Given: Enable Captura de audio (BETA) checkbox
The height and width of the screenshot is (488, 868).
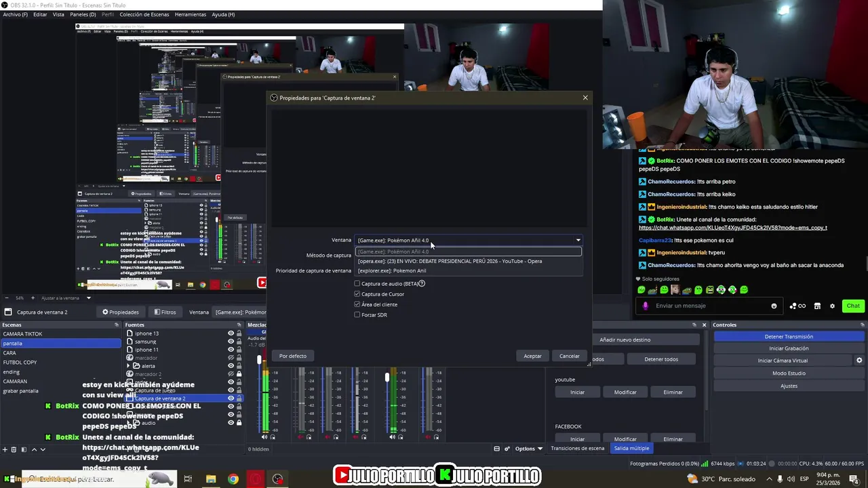Looking at the screenshot, I should [357, 283].
